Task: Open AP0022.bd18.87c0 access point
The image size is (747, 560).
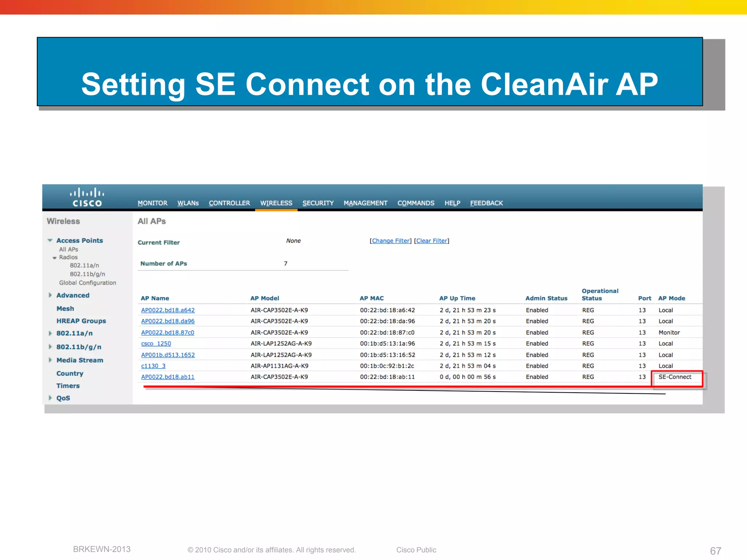Action: [168, 332]
